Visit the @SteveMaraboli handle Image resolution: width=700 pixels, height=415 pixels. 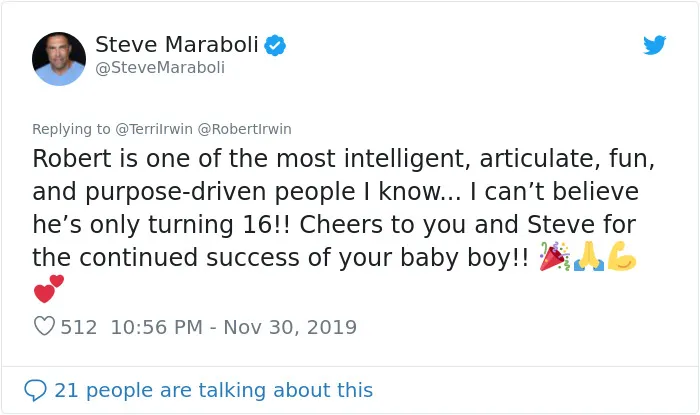pos(160,67)
